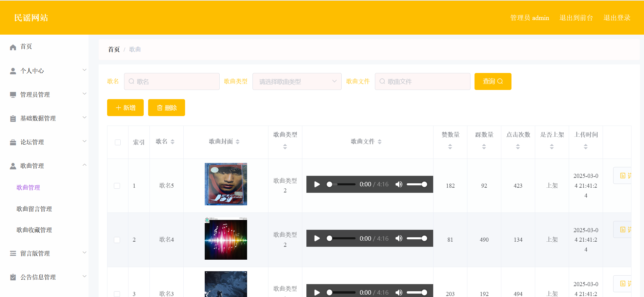
Task: Check the row checkbox for 歌名5
Action: (117, 186)
